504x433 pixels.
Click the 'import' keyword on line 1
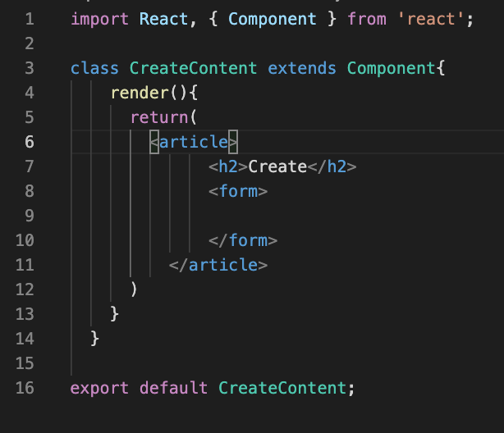coord(99,19)
